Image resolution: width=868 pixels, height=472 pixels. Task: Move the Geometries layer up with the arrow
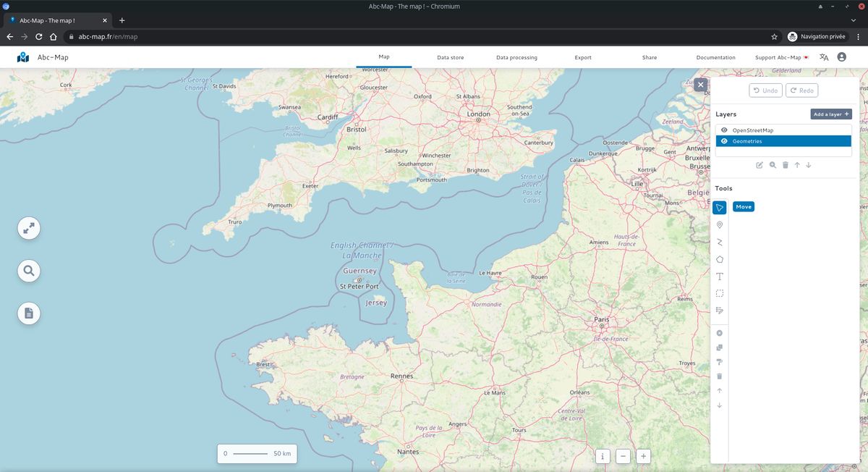coord(796,165)
